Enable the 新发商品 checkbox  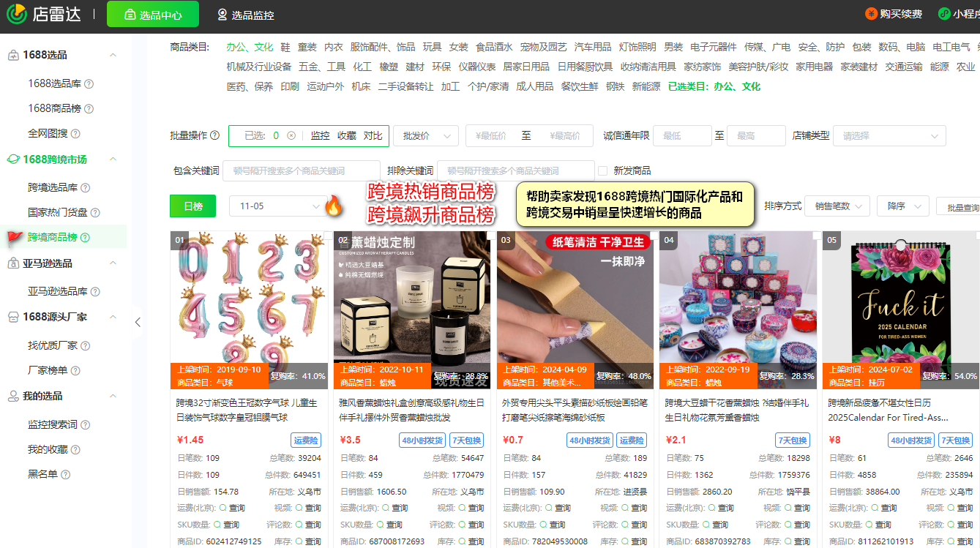pos(604,170)
